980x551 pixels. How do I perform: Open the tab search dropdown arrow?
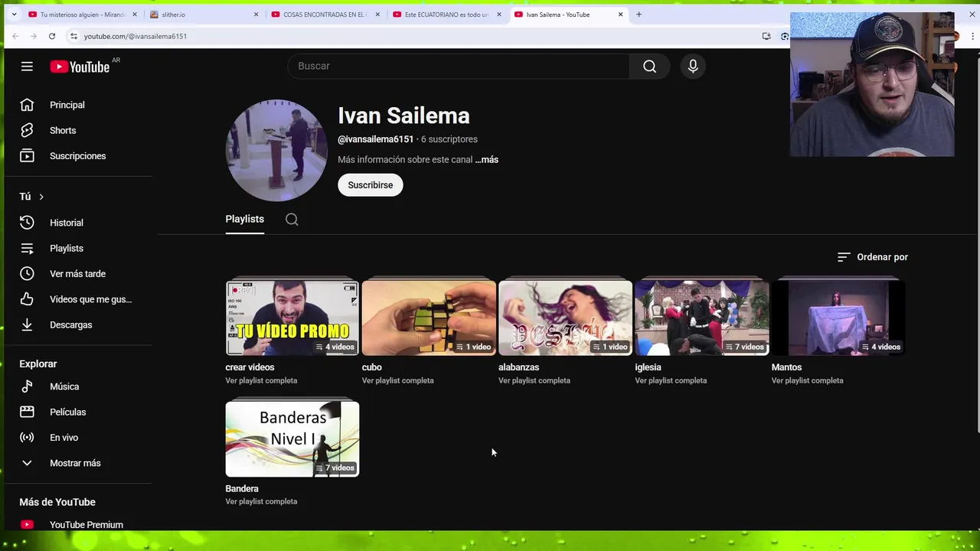point(14,15)
